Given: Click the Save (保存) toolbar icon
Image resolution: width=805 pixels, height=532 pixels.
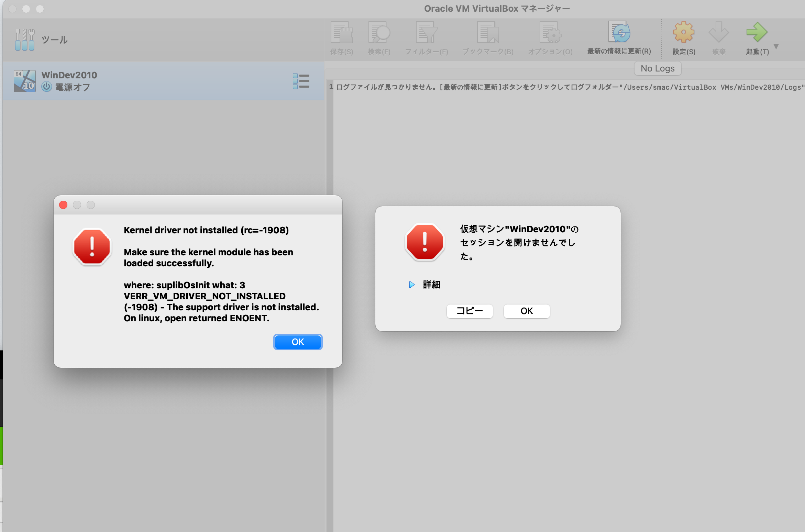Looking at the screenshot, I should pos(342,33).
